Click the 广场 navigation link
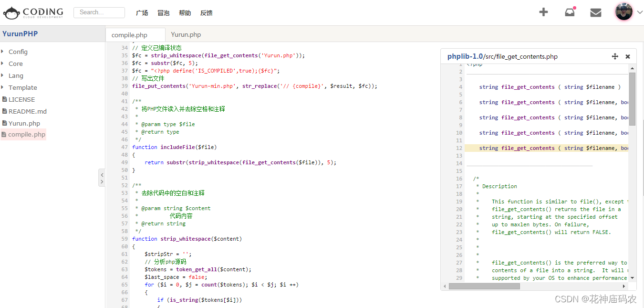This screenshot has width=644, height=308. click(142, 13)
